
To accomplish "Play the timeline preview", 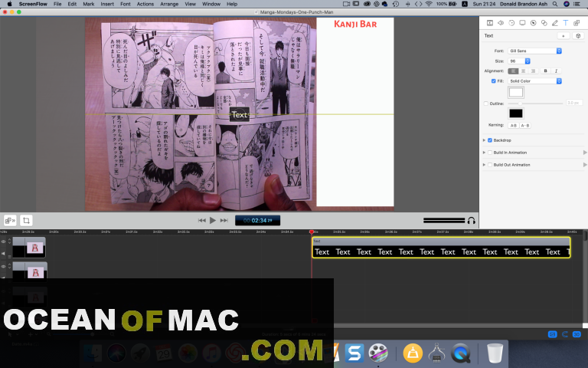I will point(213,221).
